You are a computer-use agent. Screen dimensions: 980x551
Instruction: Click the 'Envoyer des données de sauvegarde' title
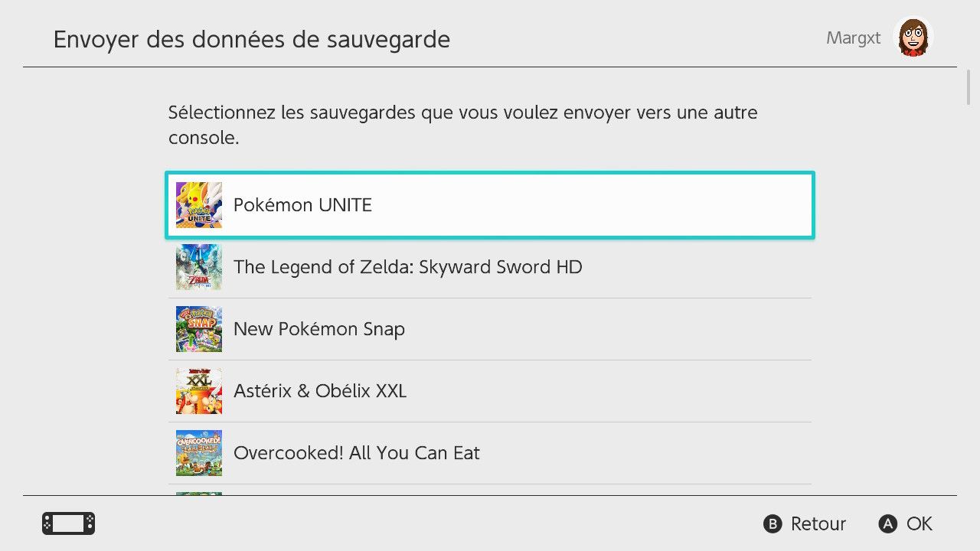coord(252,39)
